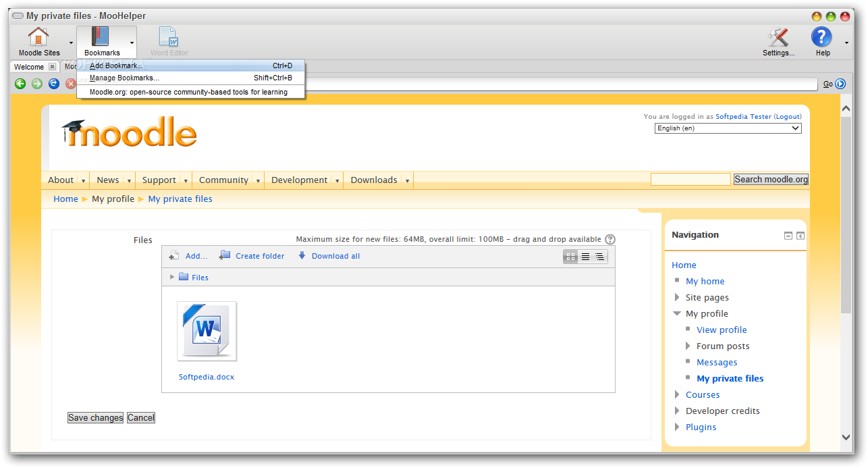Viewport: 868px width, 468px height.
Task: Expand the Files path triangle
Action: (x=172, y=277)
